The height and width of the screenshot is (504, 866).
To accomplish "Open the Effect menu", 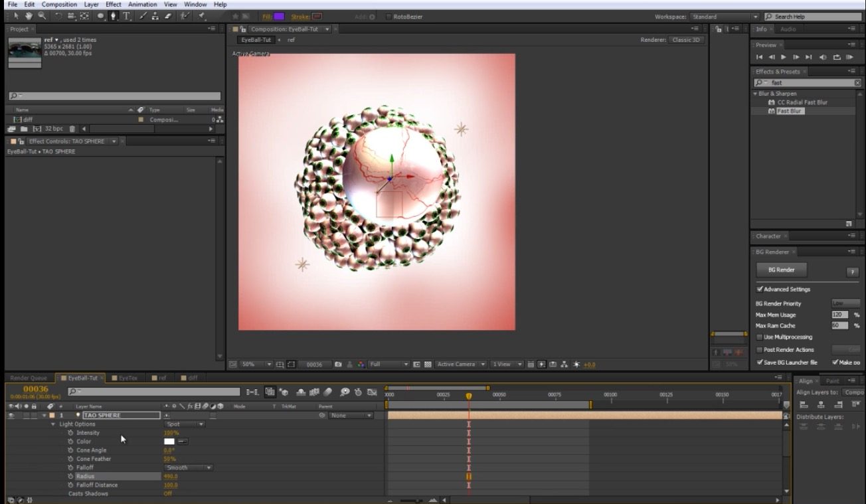I will [114, 4].
